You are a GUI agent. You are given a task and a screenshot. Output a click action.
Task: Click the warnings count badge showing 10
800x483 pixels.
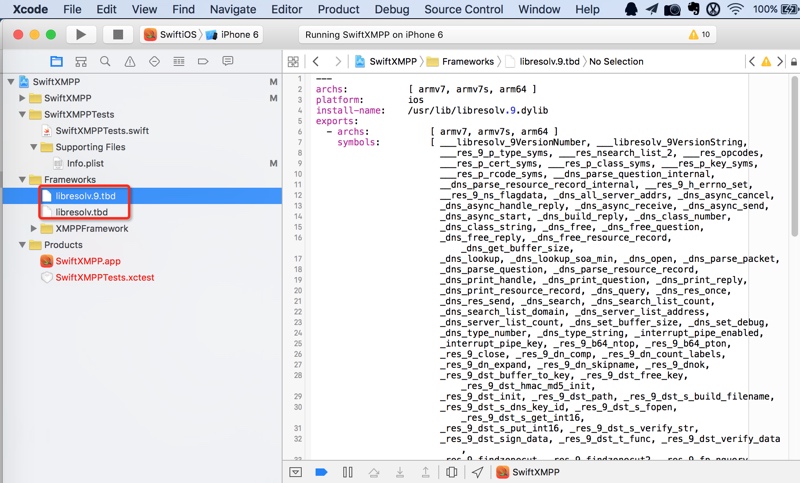pos(699,35)
